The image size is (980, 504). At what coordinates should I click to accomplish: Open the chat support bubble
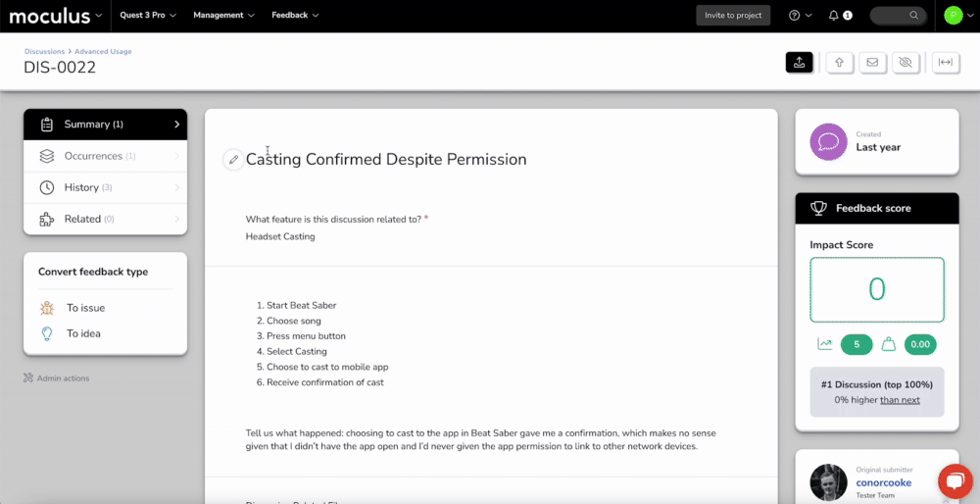coord(954,481)
